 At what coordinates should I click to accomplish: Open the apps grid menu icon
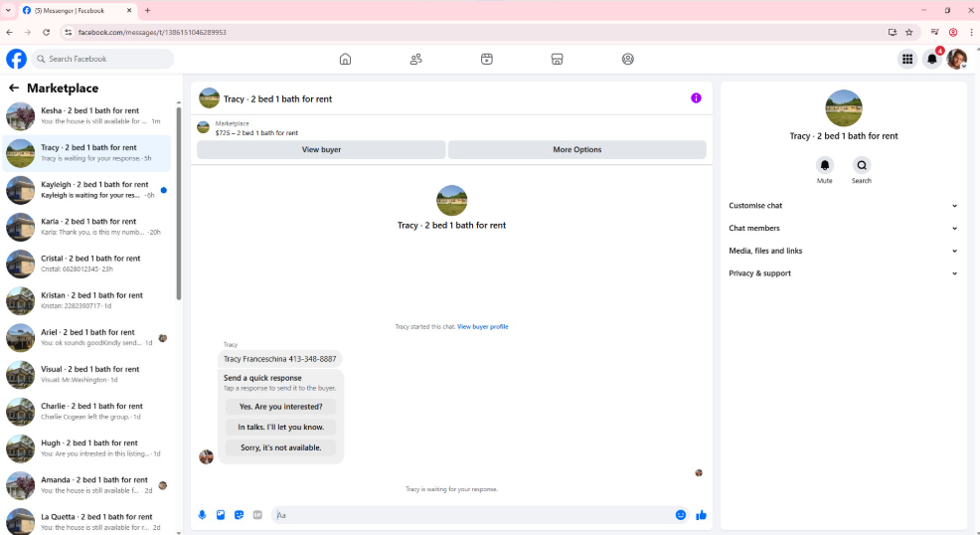tap(907, 59)
